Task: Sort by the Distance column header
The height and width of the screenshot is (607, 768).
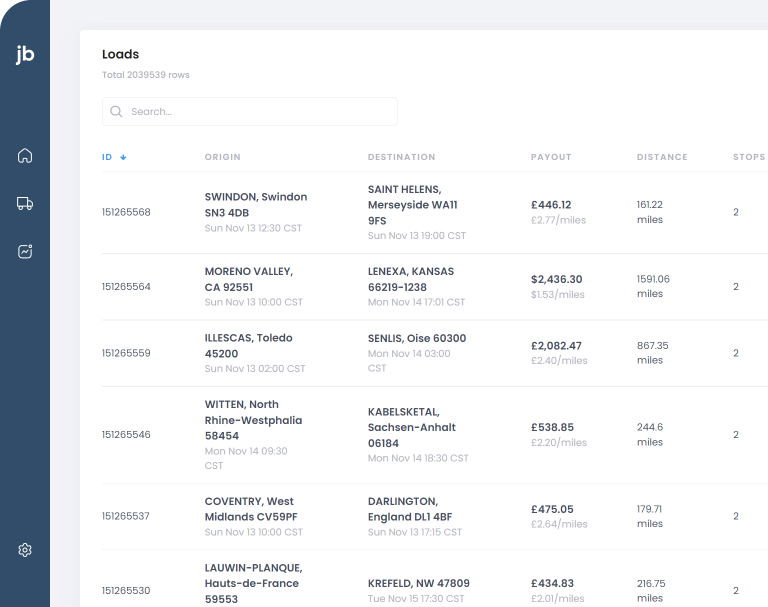Action: click(x=662, y=157)
